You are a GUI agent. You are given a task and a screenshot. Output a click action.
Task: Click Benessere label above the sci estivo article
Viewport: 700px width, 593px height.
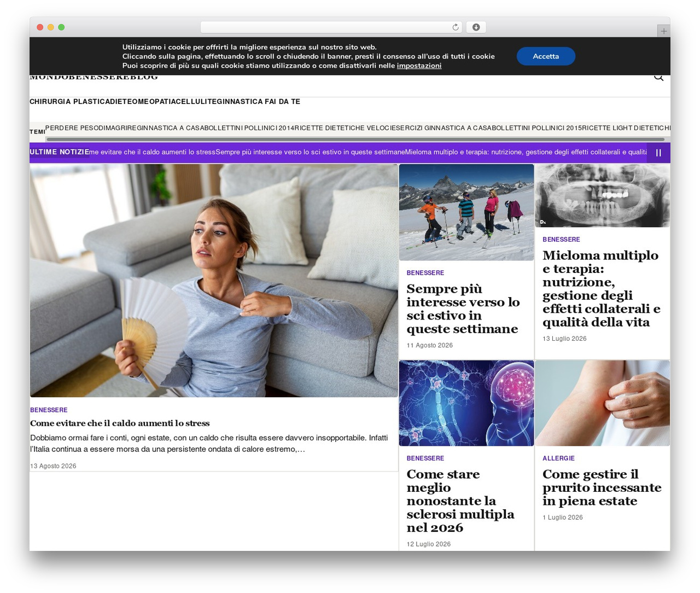click(425, 273)
